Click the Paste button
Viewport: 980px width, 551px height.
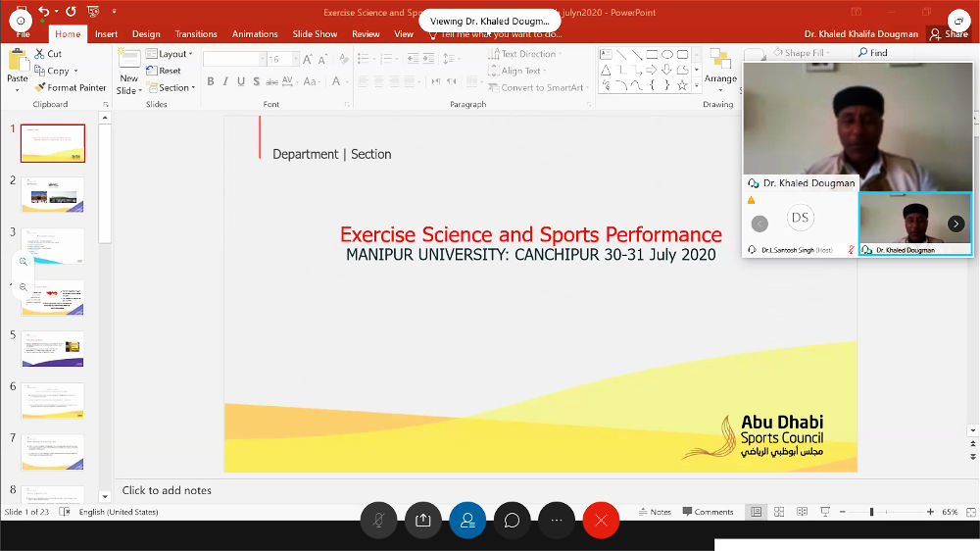[17, 70]
